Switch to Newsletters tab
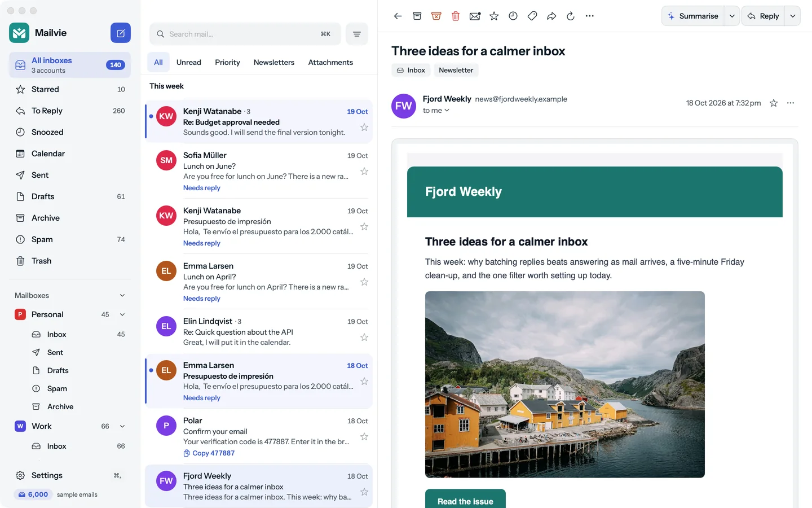812x508 pixels. [x=274, y=62]
